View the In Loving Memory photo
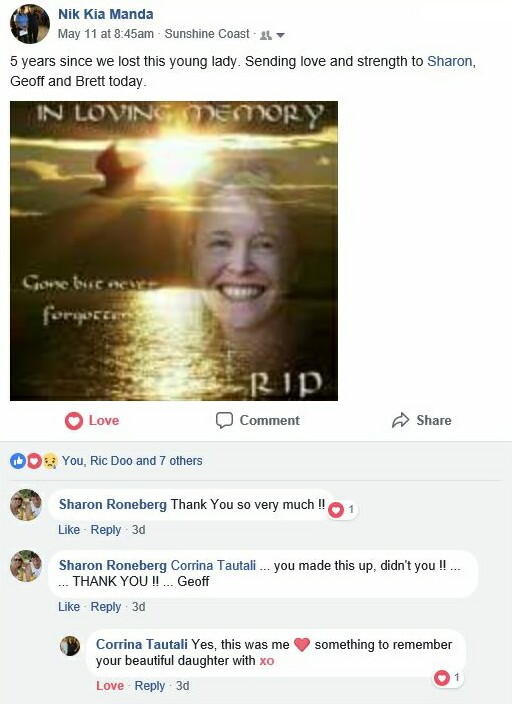512x704 pixels. 174,251
